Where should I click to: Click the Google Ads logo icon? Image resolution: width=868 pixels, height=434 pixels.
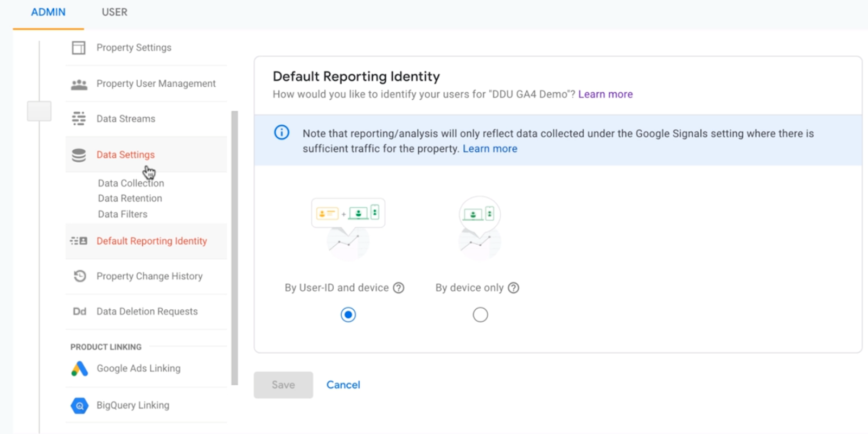79,369
